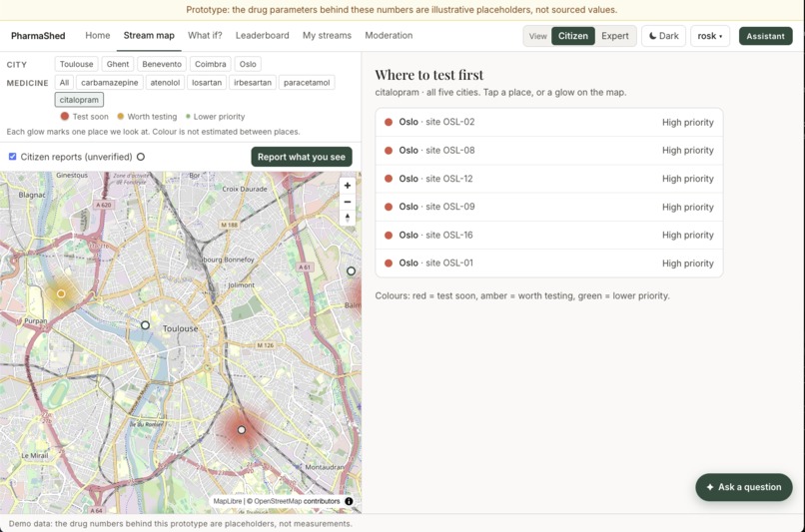
Task: Open the Leaderboard tab
Action: [263, 35]
